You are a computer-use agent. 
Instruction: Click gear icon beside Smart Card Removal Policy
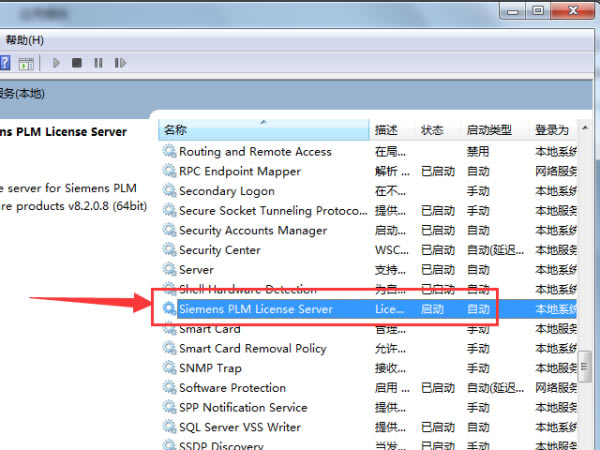(169, 347)
